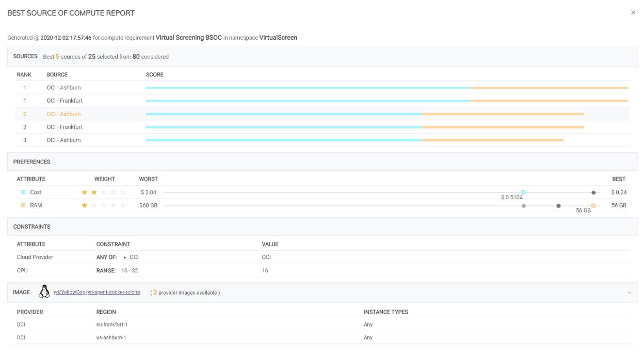
Task: Set RAM weight to four stars
Action: coord(113,205)
